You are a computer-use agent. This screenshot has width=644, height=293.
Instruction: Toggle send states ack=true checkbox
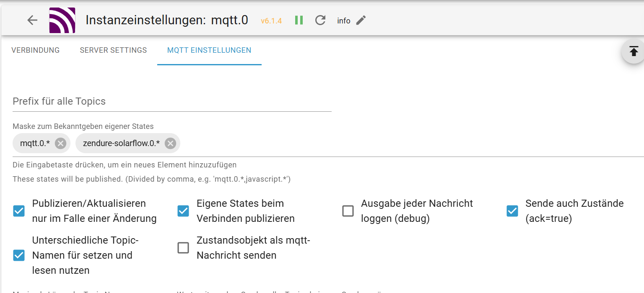(512, 211)
